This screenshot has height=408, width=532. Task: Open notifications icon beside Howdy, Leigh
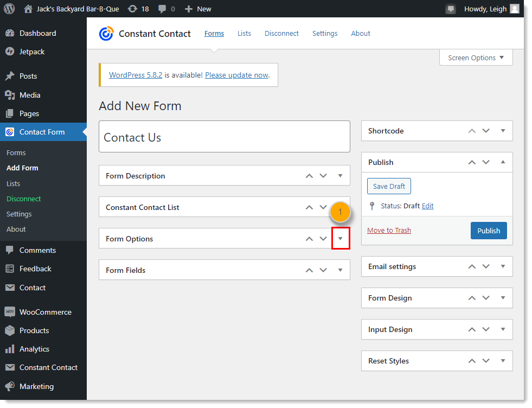click(x=451, y=9)
